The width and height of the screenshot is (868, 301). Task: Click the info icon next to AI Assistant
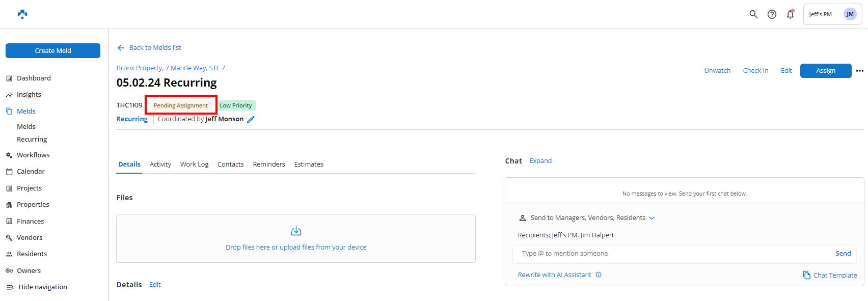point(599,275)
